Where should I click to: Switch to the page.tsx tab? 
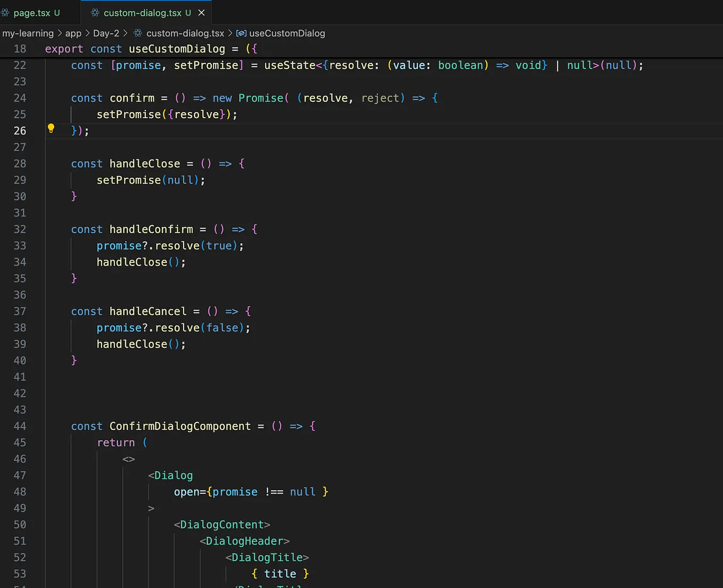pos(32,13)
